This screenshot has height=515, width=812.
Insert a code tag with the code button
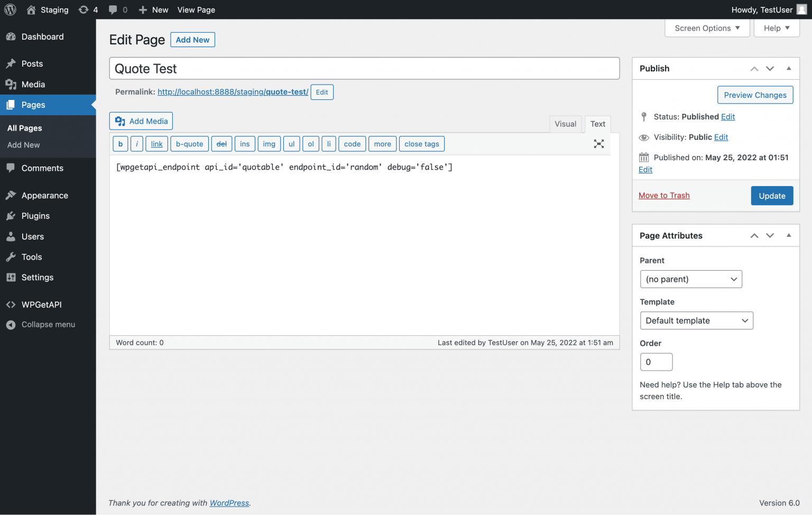[x=352, y=143]
